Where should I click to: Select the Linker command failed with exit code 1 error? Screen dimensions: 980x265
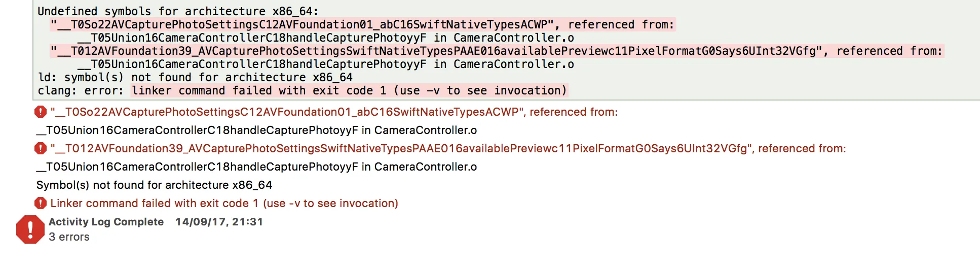tap(224, 203)
